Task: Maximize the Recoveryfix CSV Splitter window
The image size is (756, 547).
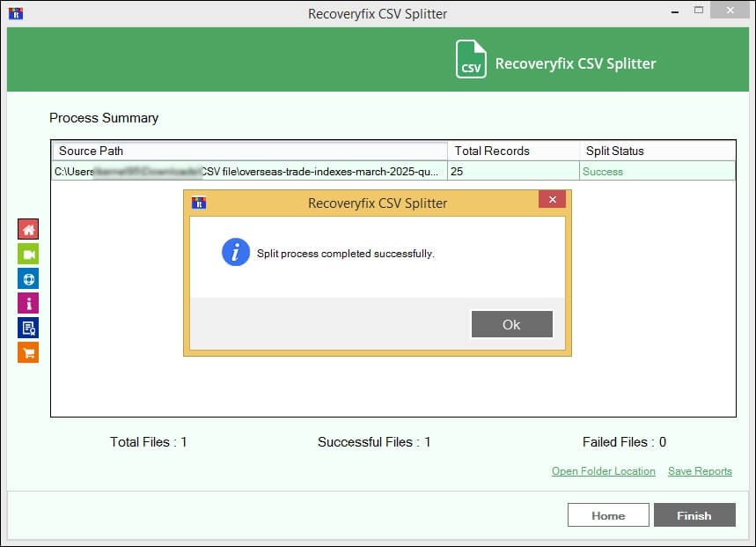Action: pyautogui.click(x=699, y=11)
